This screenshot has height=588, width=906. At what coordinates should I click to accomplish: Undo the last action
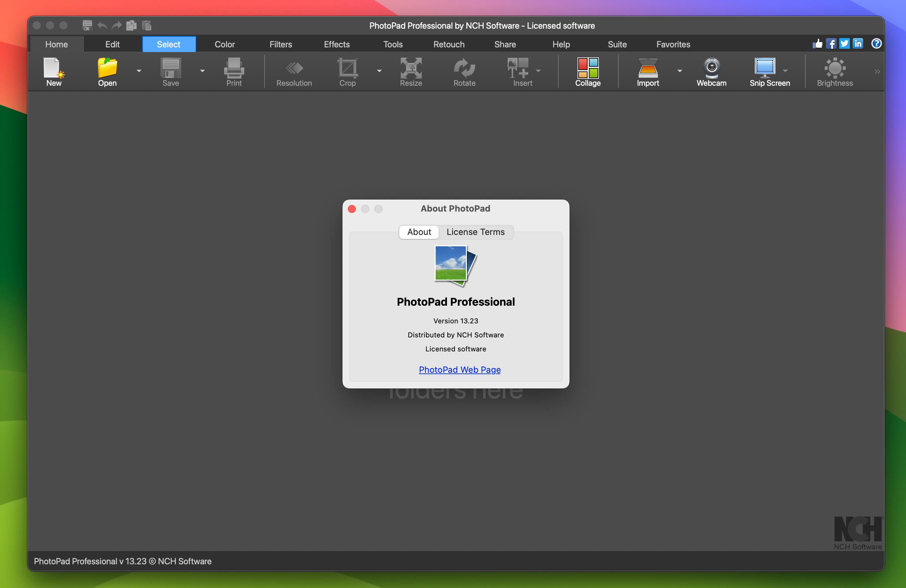pos(101,25)
